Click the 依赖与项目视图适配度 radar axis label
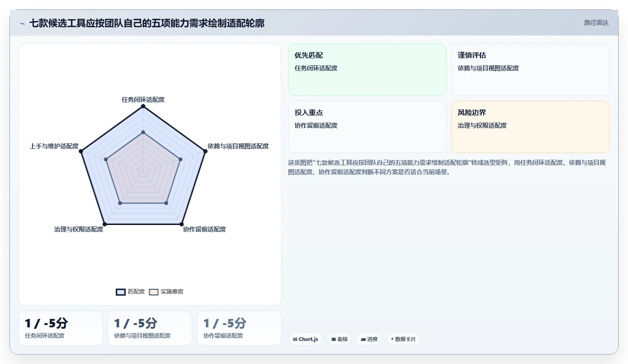 click(x=238, y=146)
